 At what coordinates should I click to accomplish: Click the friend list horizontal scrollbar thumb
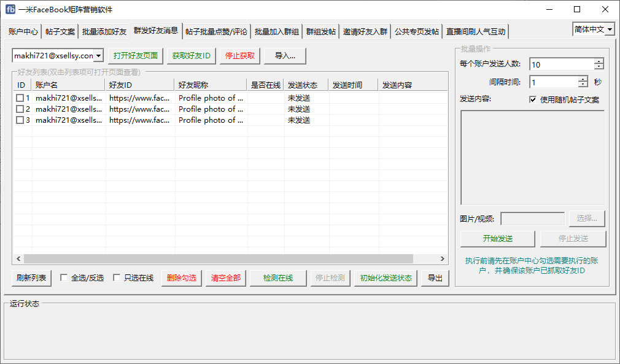(x=219, y=259)
